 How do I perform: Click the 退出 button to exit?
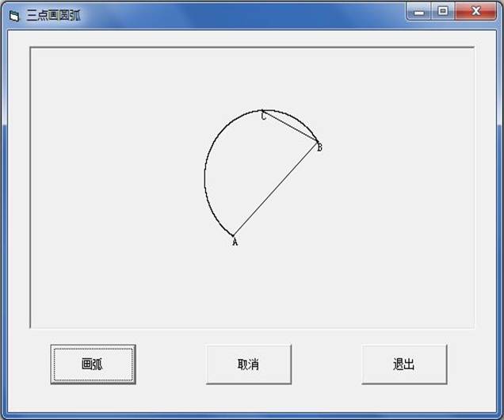(x=404, y=365)
